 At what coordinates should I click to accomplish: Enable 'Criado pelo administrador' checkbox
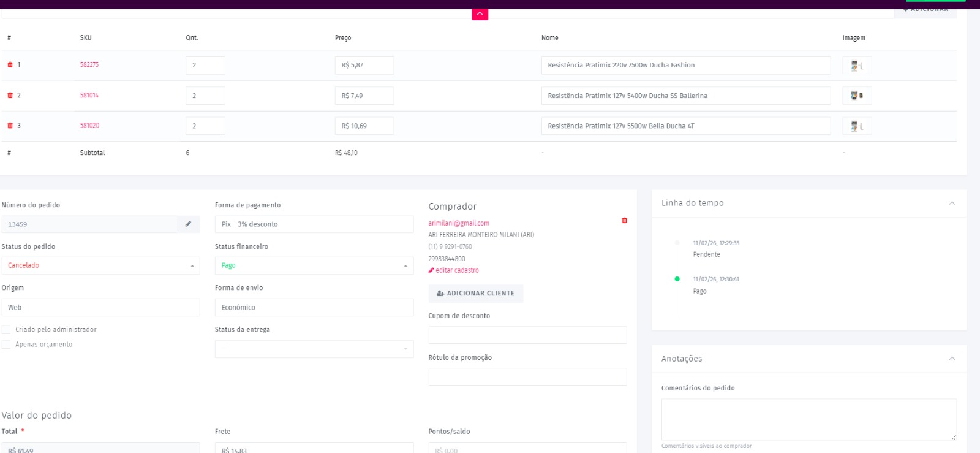[x=6, y=330]
